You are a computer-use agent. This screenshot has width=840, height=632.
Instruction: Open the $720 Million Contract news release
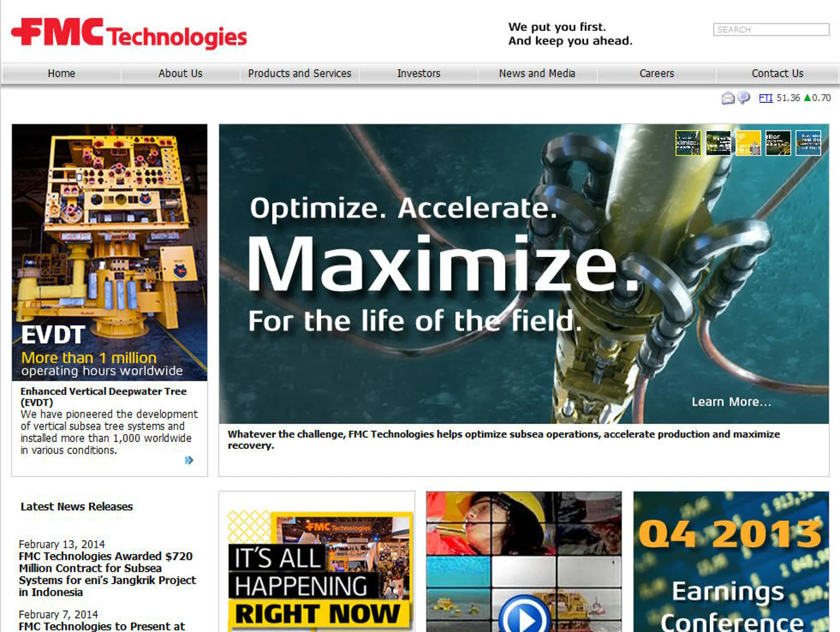(108, 574)
